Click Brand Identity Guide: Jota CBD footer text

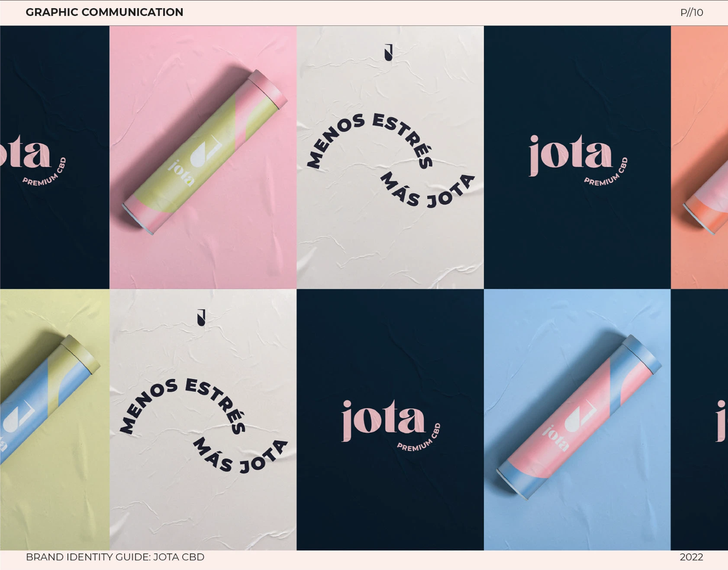pos(115,557)
